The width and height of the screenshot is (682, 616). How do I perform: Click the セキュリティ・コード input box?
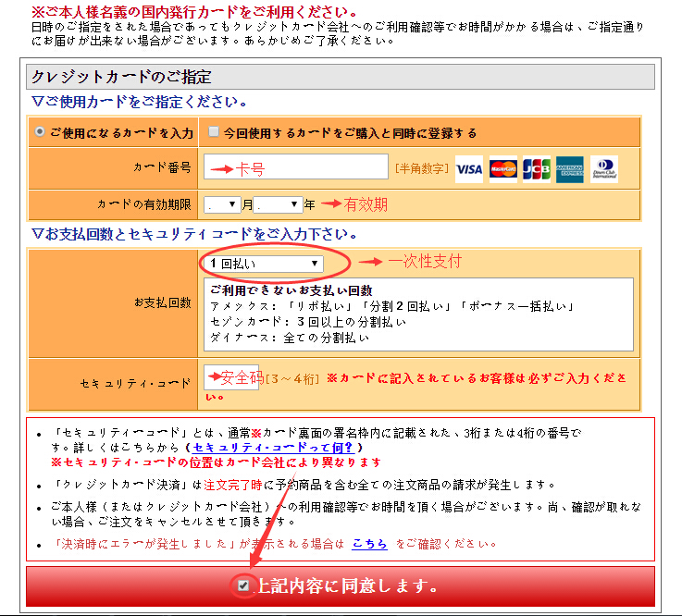click(231, 377)
